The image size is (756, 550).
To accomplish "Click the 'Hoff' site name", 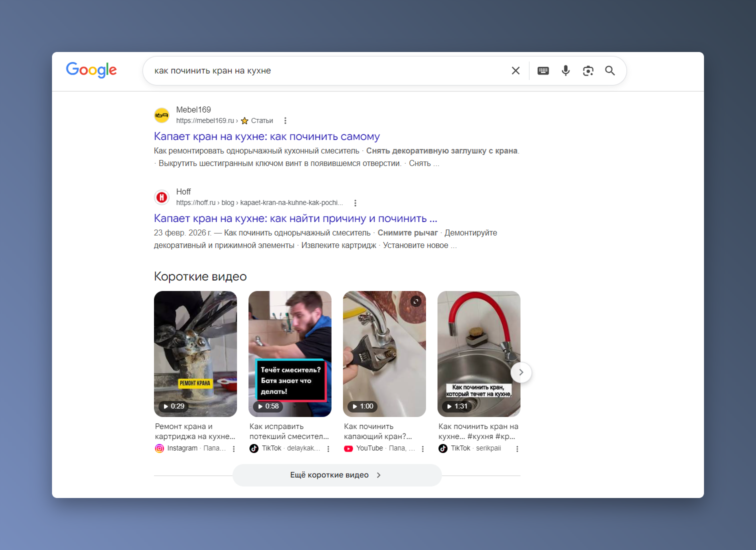I will [183, 191].
